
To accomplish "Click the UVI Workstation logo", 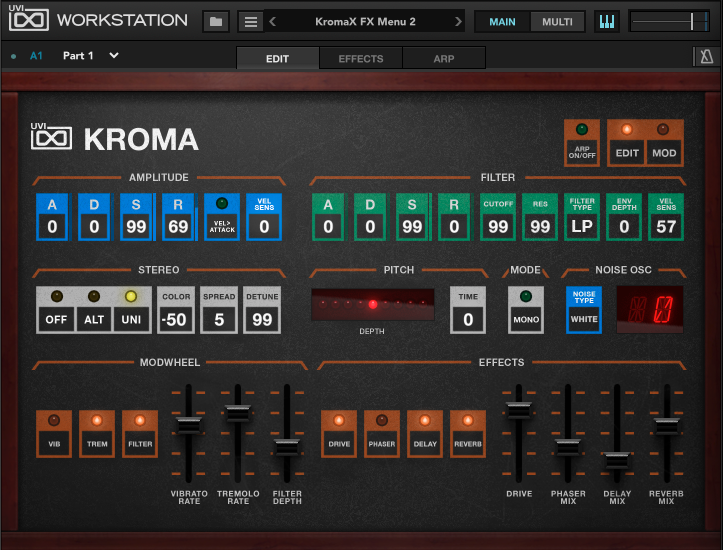I will pos(98,19).
